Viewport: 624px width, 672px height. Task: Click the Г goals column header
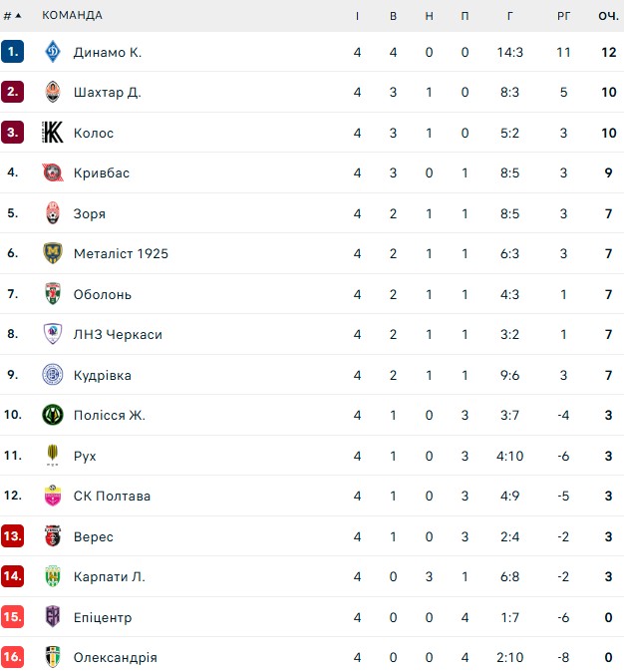pos(510,15)
